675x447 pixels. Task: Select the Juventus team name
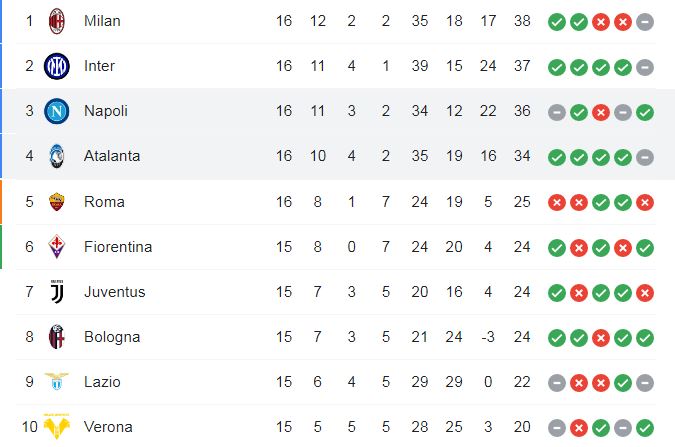coord(115,292)
